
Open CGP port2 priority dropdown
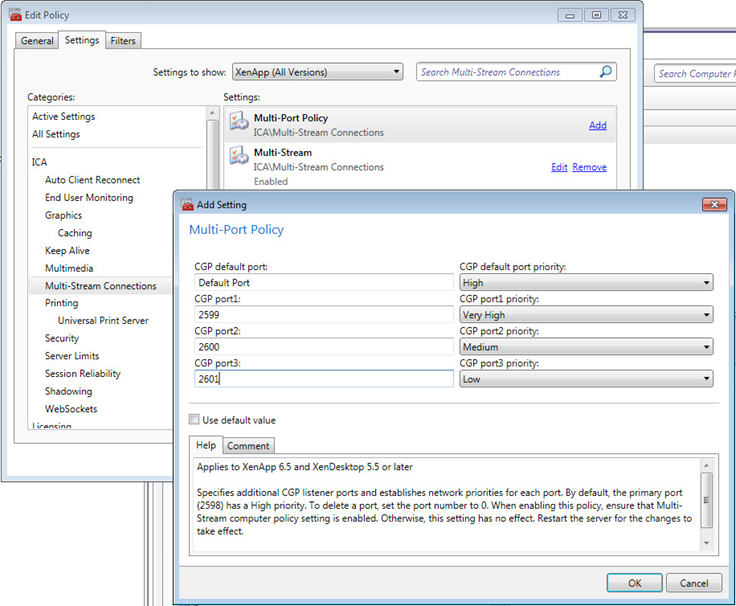click(x=586, y=347)
